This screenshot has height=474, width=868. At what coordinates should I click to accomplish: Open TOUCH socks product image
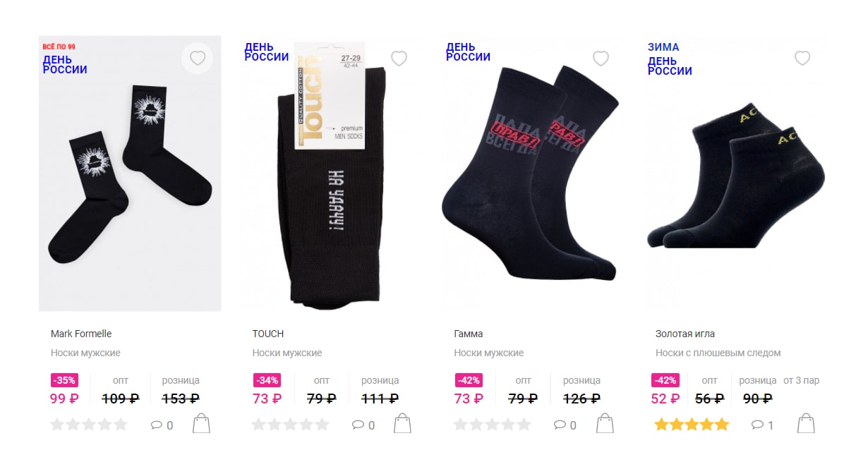click(332, 174)
